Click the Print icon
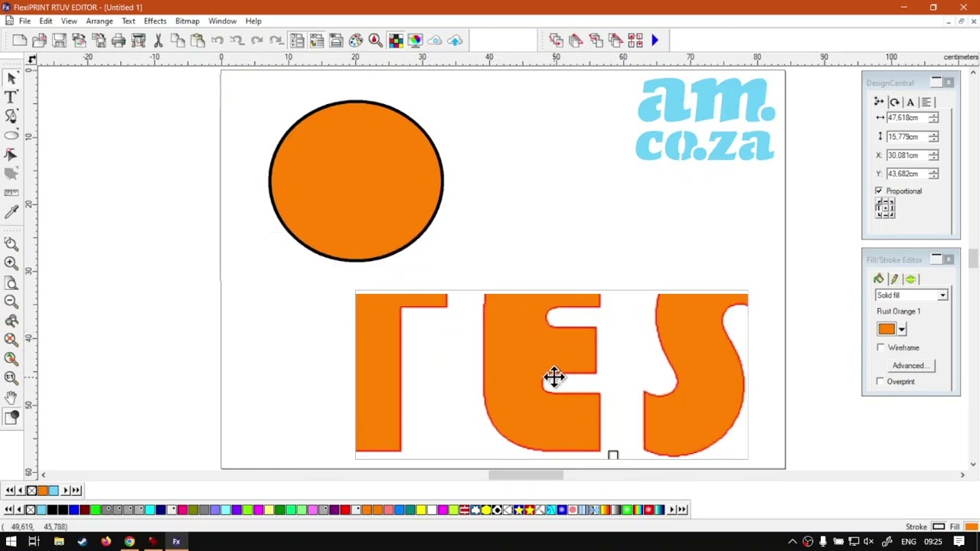The height and width of the screenshot is (551, 980). pyautogui.click(x=119, y=41)
